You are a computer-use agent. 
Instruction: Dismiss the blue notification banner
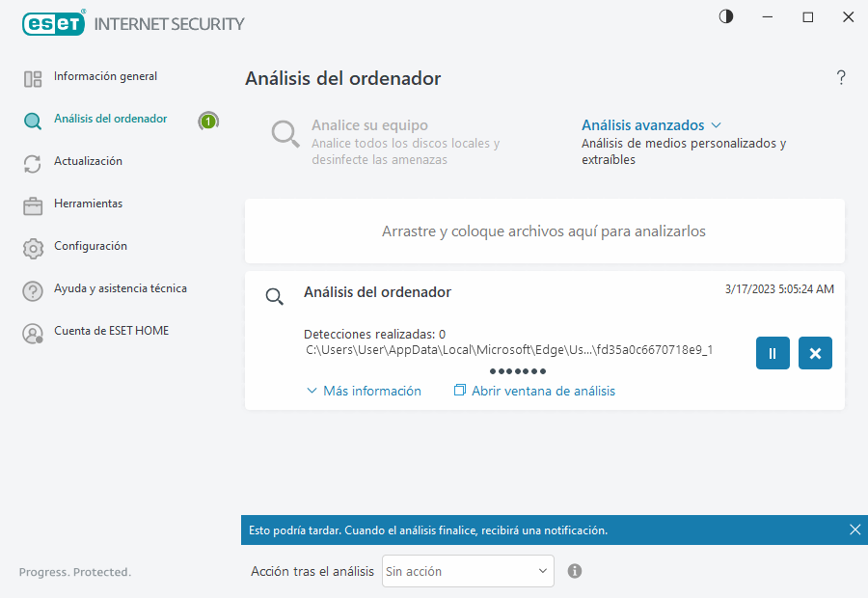(x=854, y=530)
